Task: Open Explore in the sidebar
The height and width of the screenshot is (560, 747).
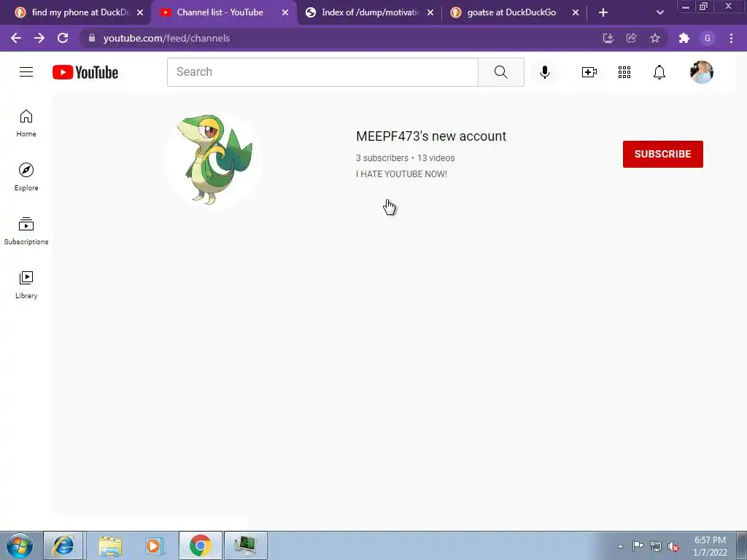Action: click(26, 176)
